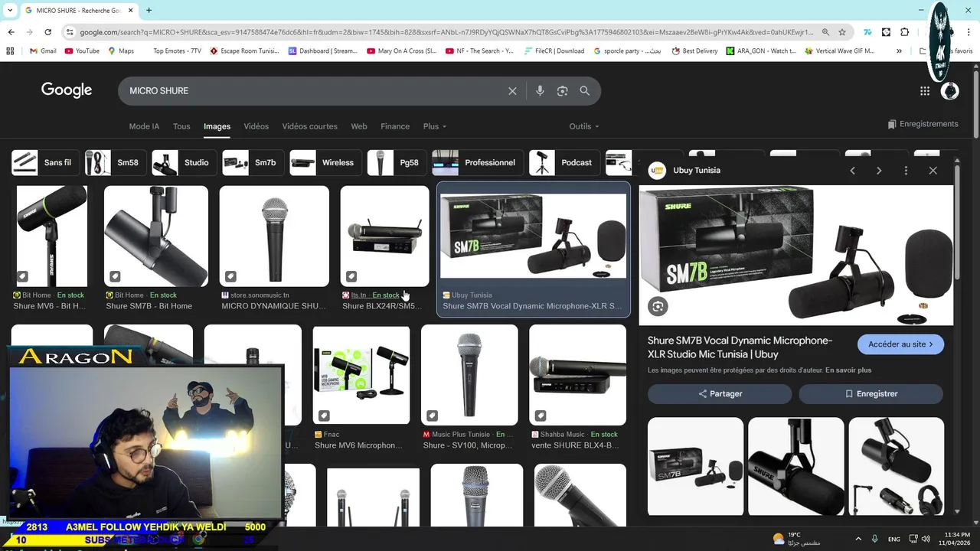Open the Google apps grid
The image size is (980, 551).
pos(925,91)
